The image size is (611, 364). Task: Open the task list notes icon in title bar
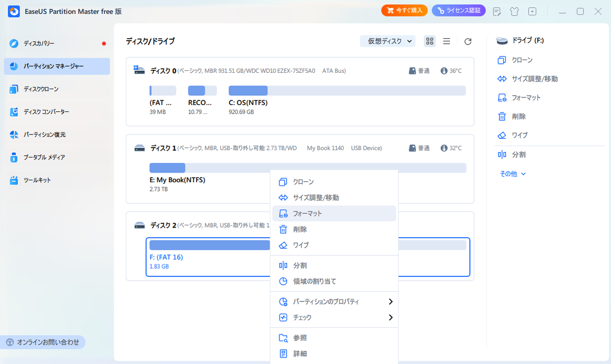click(497, 11)
